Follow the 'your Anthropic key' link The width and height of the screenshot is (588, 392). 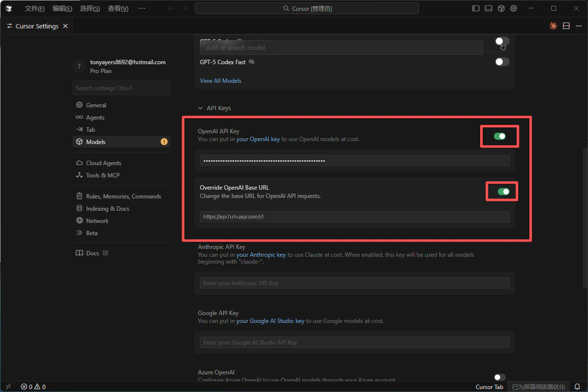[x=261, y=255]
